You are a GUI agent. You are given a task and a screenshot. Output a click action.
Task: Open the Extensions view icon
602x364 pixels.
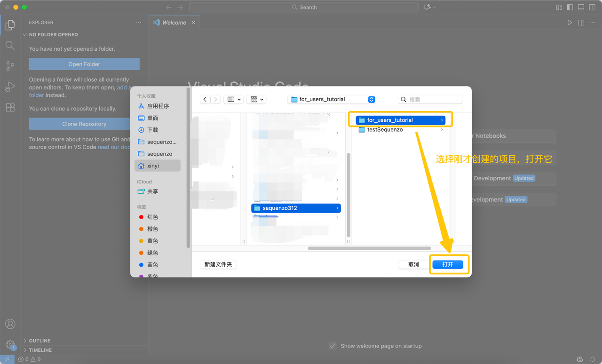(10, 108)
